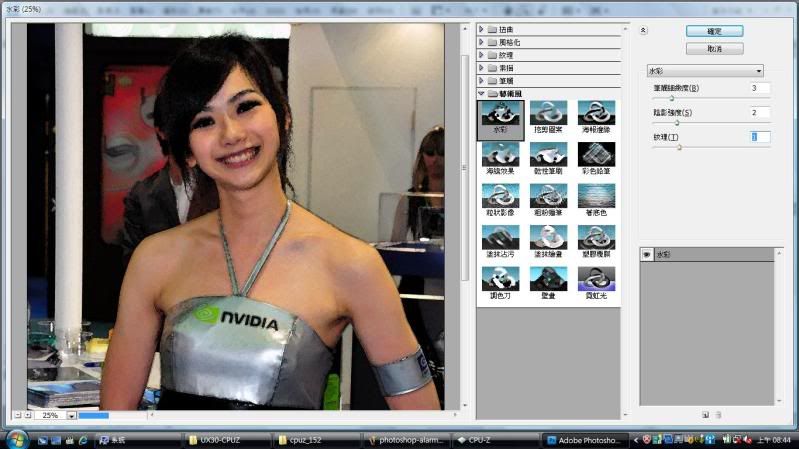Click the zoom out minus button
The height and width of the screenshot is (449, 799).
[x=18, y=415]
